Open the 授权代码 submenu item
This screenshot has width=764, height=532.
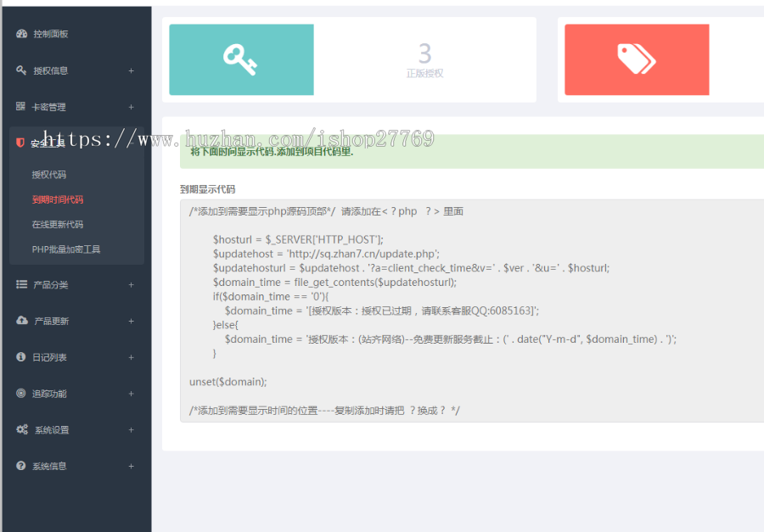coord(49,175)
